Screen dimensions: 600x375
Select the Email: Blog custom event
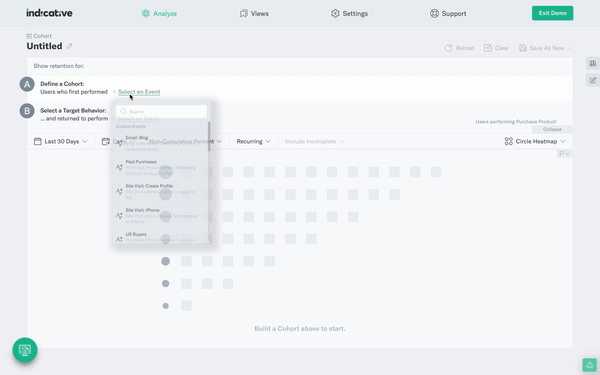tap(161, 143)
